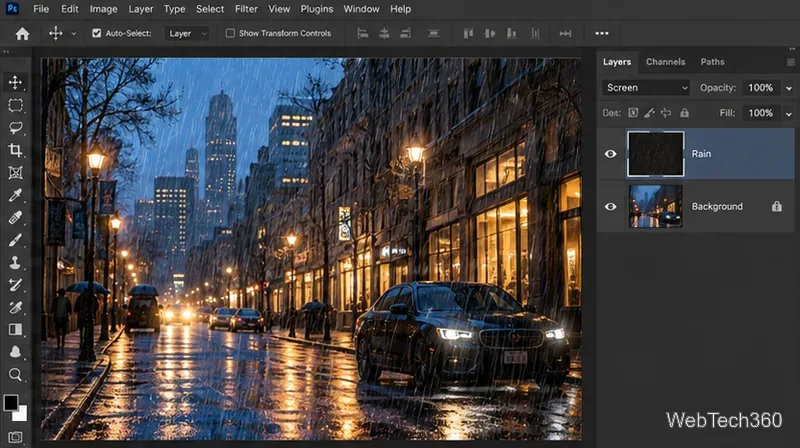The width and height of the screenshot is (800, 448).
Task: Open the File menu
Action: (x=41, y=9)
